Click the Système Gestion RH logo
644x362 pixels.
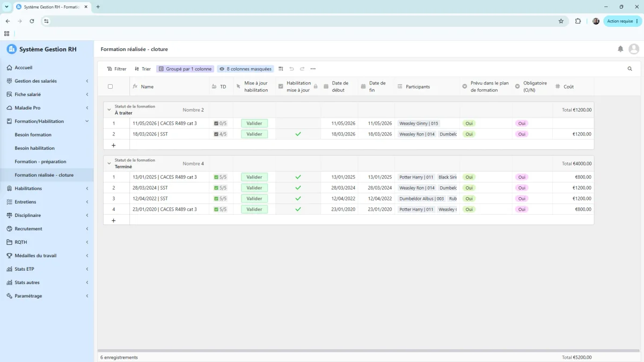coord(12,49)
